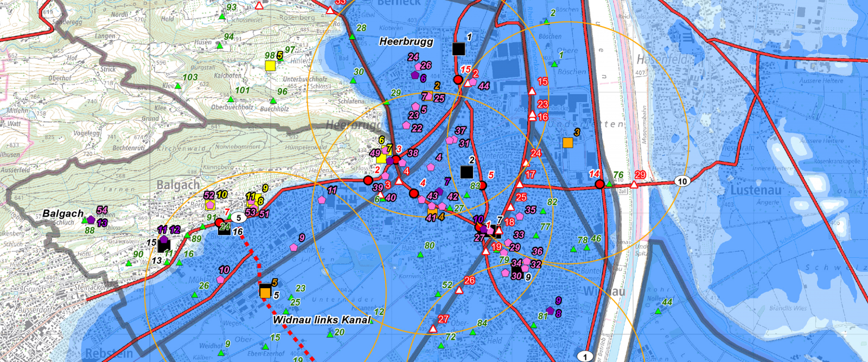Select the white oval route marker 5
Viewport: 868px width, 362px height.
point(238,218)
